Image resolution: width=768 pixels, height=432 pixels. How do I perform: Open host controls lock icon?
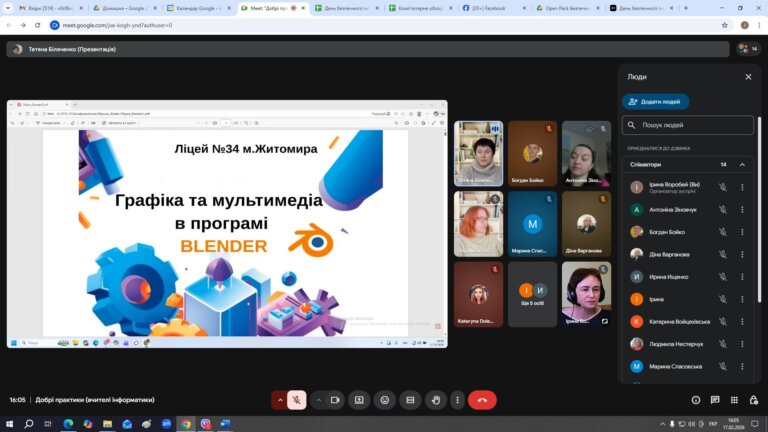coord(753,400)
